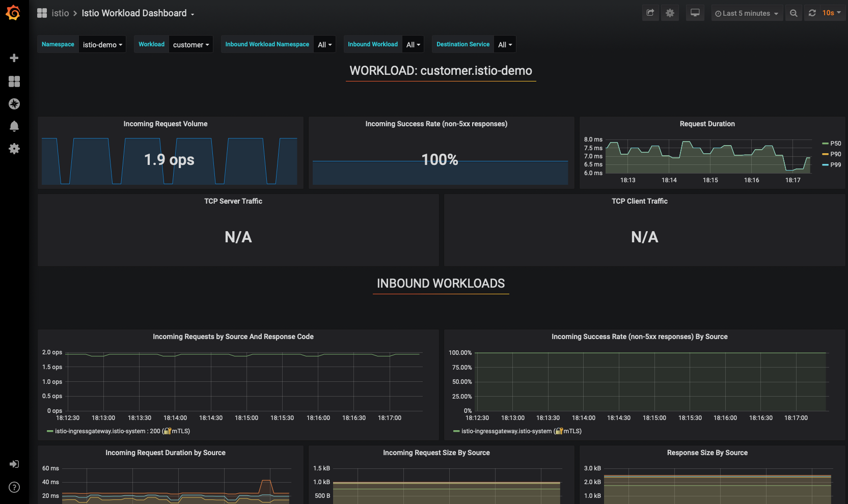Screen dimensions: 848x504
Task: Click the 100% success rate value
Action: [440, 160]
